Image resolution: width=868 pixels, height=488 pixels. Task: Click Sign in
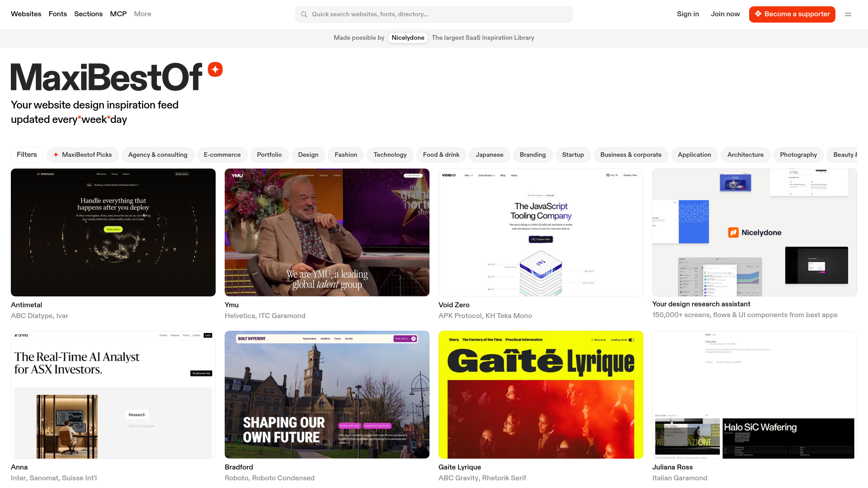click(x=688, y=14)
